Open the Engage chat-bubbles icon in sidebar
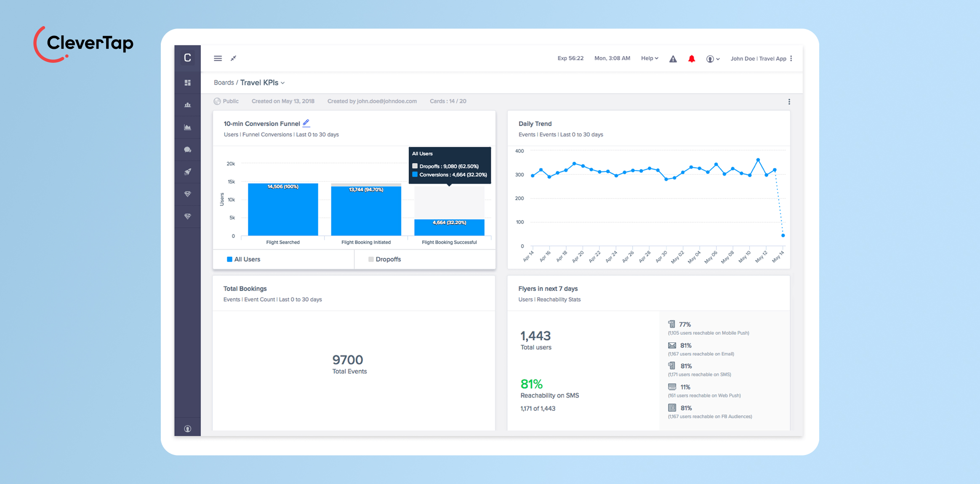 coord(188,150)
